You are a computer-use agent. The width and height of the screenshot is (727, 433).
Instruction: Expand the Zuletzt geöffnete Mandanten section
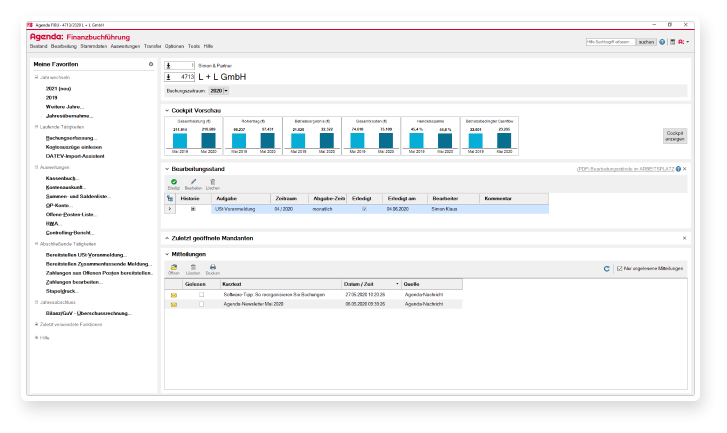tap(167, 238)
